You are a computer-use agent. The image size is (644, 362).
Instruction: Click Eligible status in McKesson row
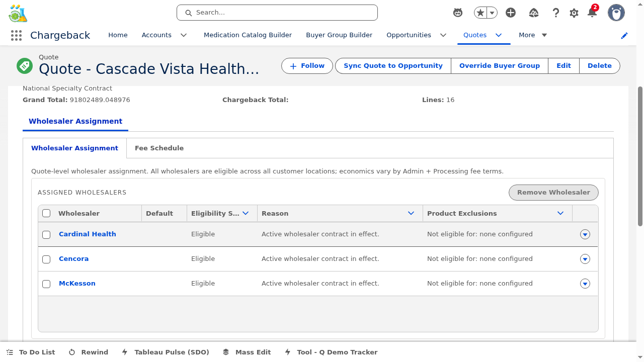coord(203,284)
